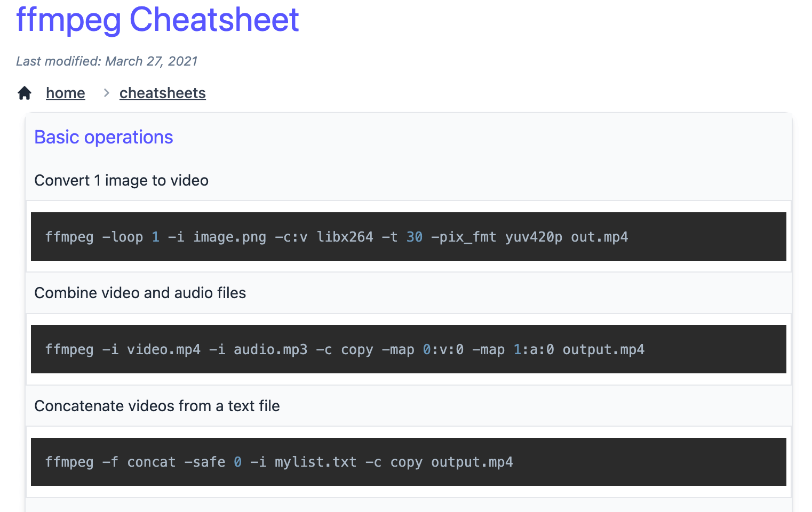Image resolution: width=812 pixels, height=512 pixels.
Task: Click the home icon in breadcrumb
Action: 25,93
